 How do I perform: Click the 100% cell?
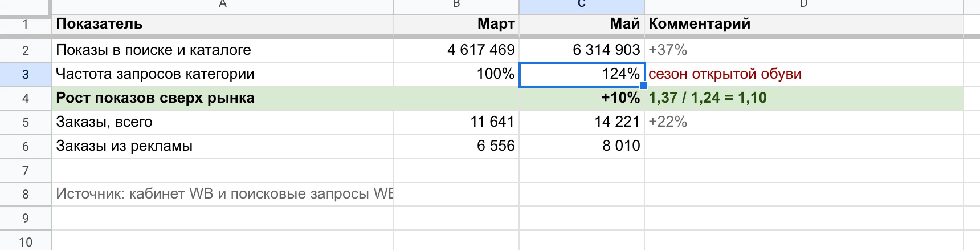[456, 74]
